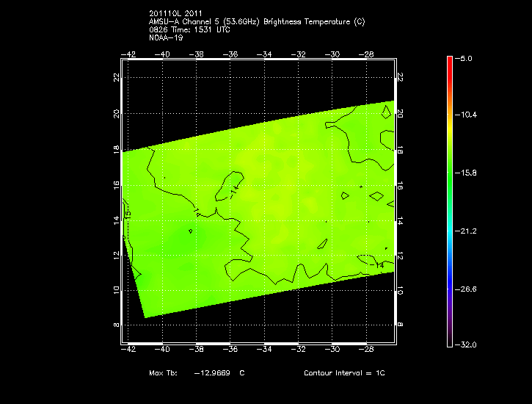Click the -28 longitude label on top axis
This screenshot has height=404, width=532.
(367, 54)
